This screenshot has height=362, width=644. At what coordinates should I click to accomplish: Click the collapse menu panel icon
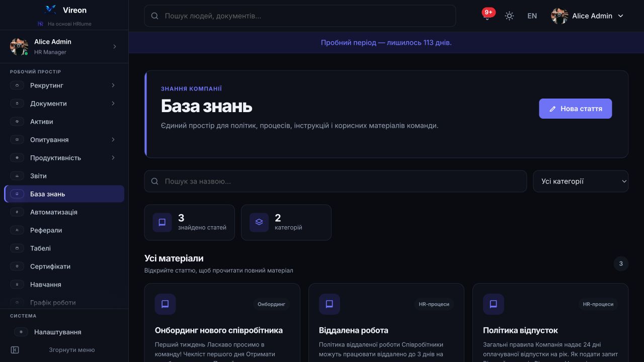pos(15,350)
